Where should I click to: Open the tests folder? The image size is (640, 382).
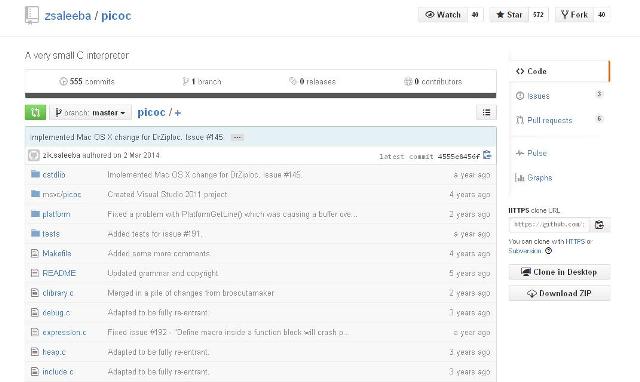pos(51,234)
